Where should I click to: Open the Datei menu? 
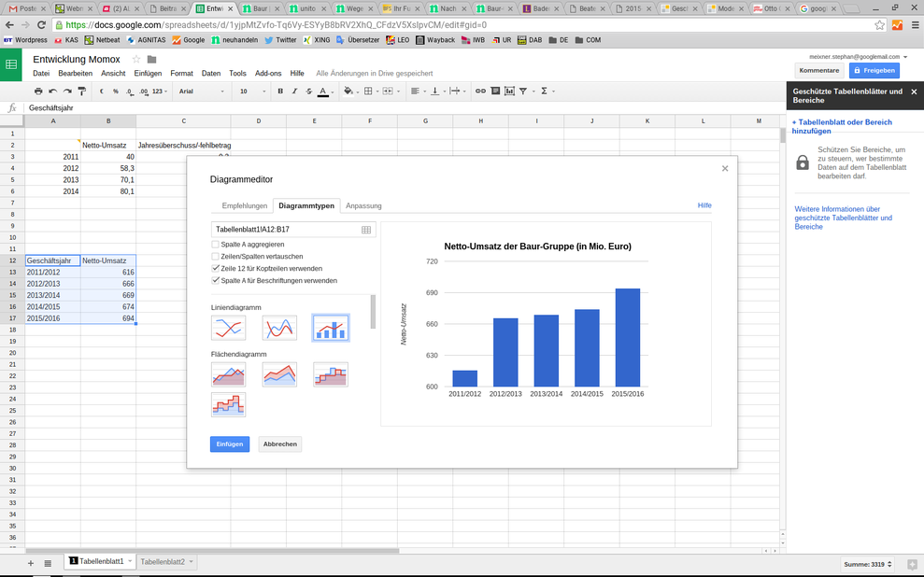[x=41, y=74]
